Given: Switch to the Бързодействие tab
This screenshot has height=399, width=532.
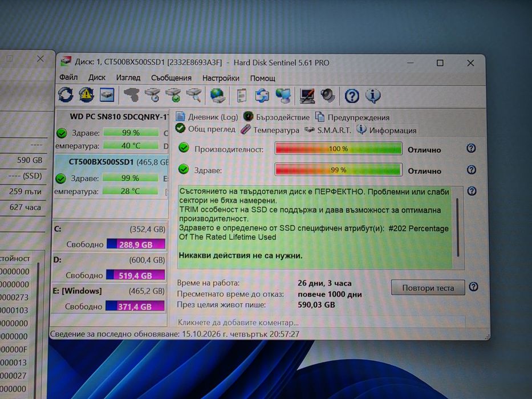Looking at the screenshot, I should tap(277, 117).
